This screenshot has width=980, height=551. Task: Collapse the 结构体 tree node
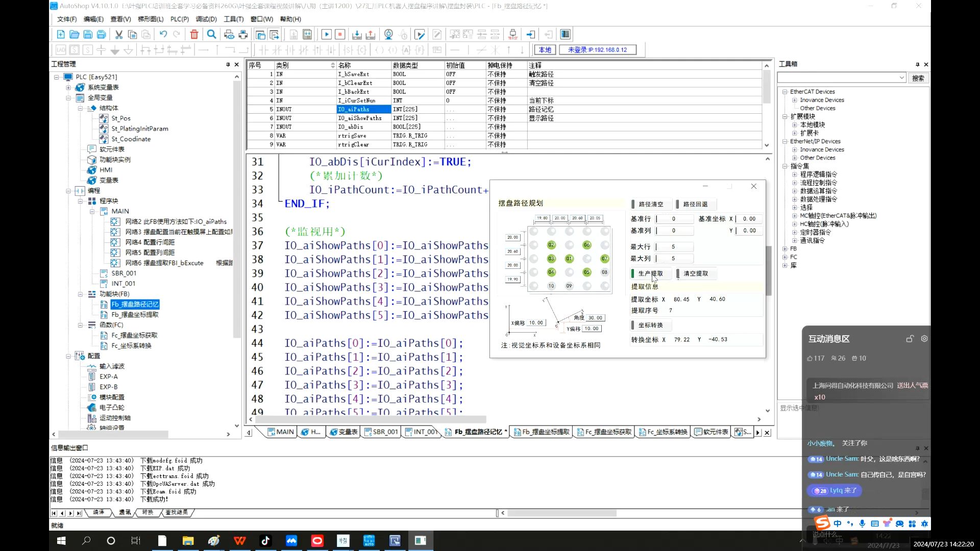(x=80, y=108)
